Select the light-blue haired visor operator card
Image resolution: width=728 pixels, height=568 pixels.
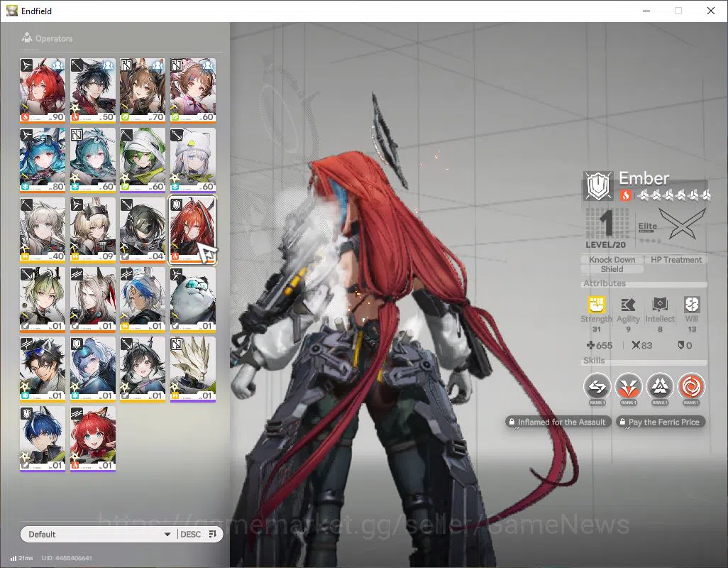click(92, 369)
